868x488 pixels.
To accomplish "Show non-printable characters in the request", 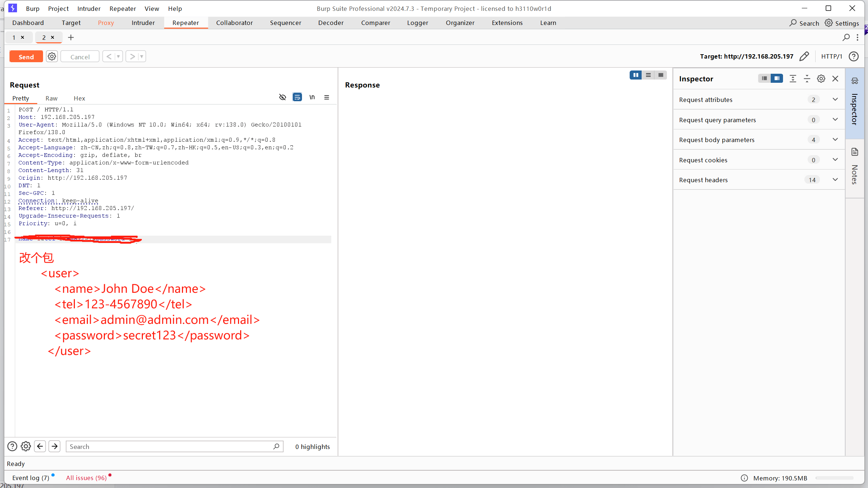I will pos(282,97).
